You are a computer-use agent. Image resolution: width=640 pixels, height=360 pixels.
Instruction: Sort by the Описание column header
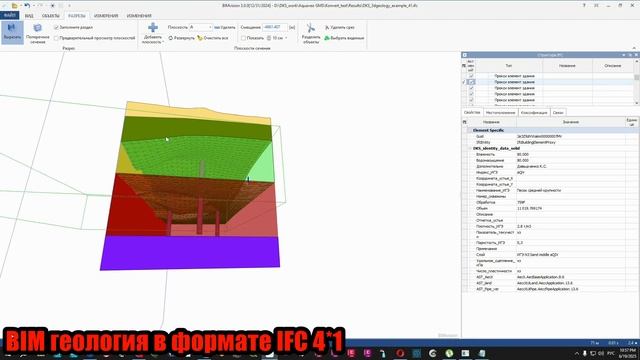point(613,65)
